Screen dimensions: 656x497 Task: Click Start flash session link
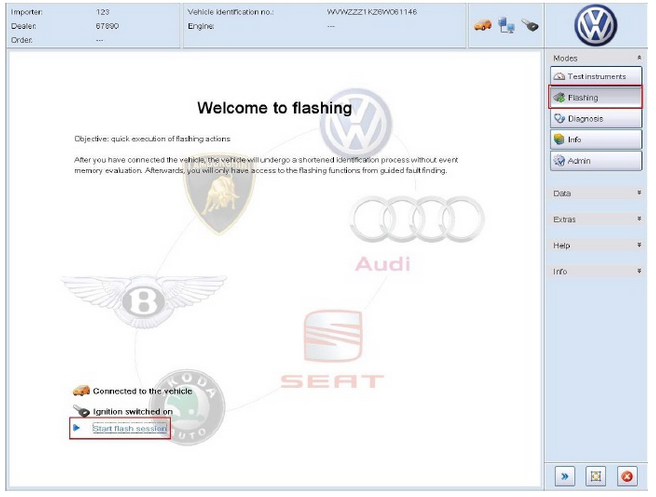tap(130, 428)
